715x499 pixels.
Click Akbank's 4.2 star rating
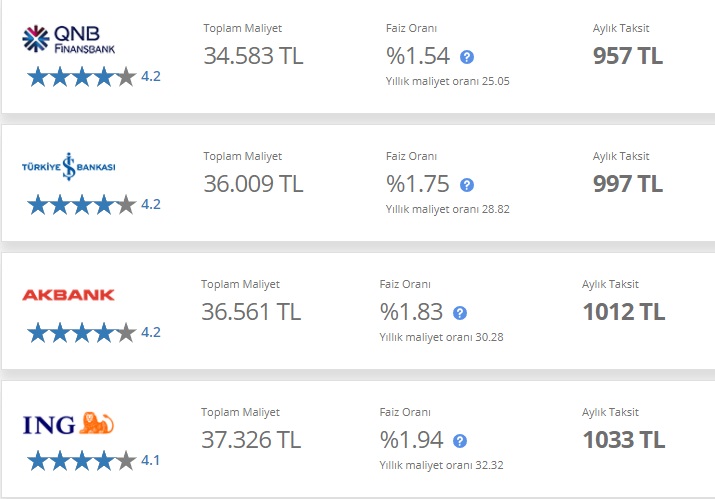click(93, 333)
